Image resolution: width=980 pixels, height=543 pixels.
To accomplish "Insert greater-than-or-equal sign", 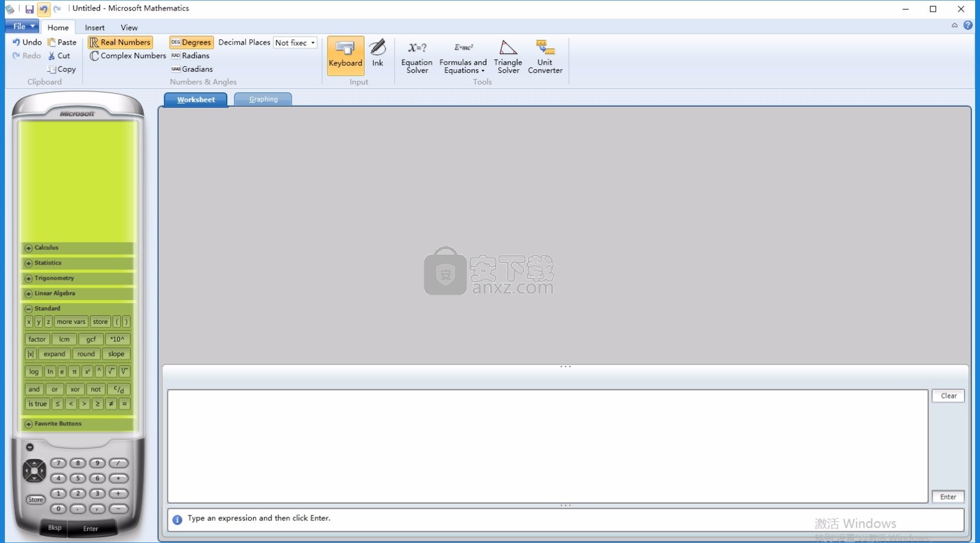I will coord(97,404).
